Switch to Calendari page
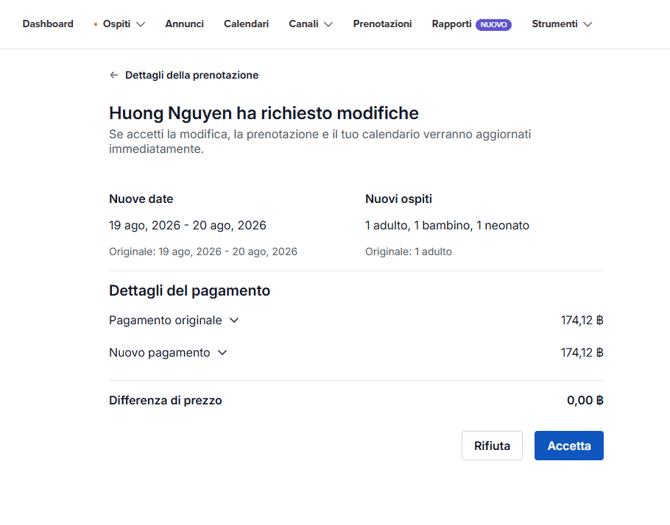 pyautogui.click(x=246, y=24)
